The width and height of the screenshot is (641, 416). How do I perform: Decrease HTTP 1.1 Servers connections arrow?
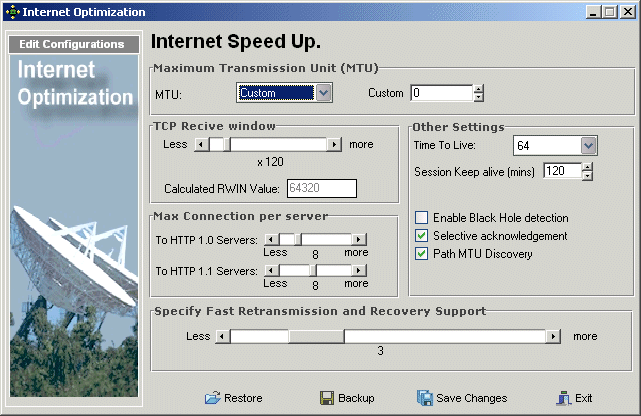[272, 270]
